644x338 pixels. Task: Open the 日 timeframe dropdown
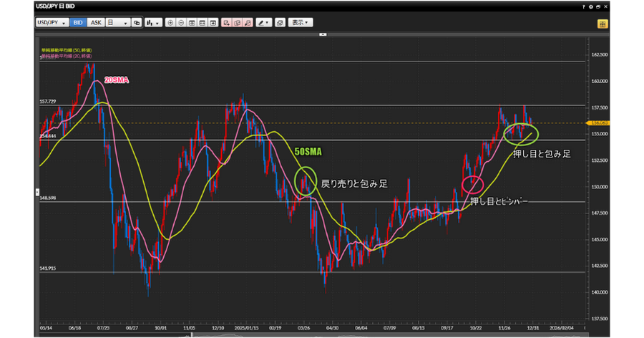[117, 23]
